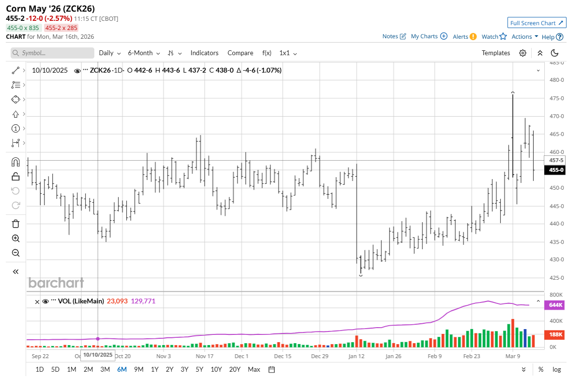
Task: Switch to dark mode moon icon
Action: [x=555, y=53]
